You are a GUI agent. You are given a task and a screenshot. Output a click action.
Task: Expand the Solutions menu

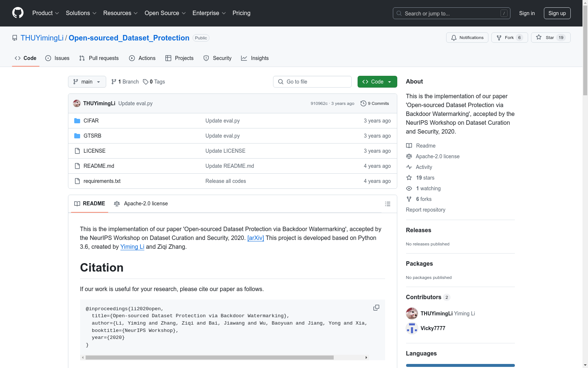(x=81, y=13)
